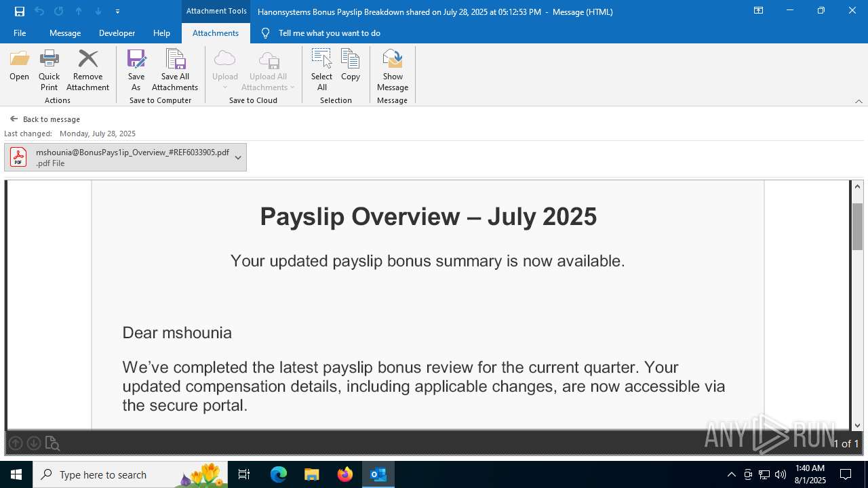Click Task View icon on taskbar

click(245, 474)
